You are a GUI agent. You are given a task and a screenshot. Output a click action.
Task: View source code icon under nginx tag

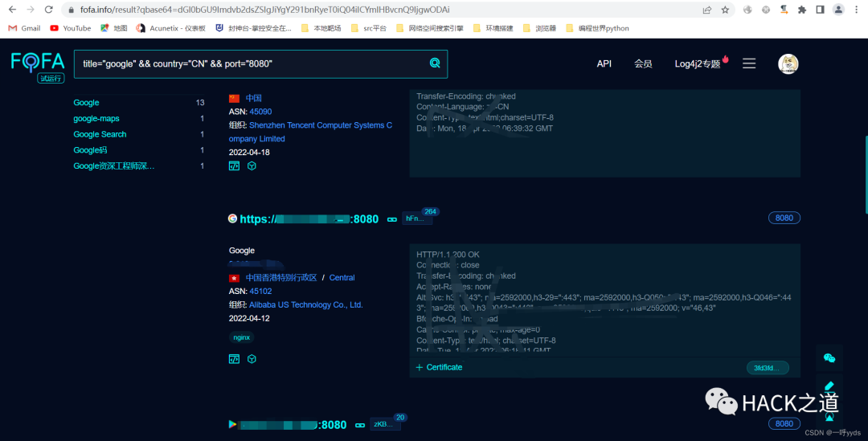point(234,359)
